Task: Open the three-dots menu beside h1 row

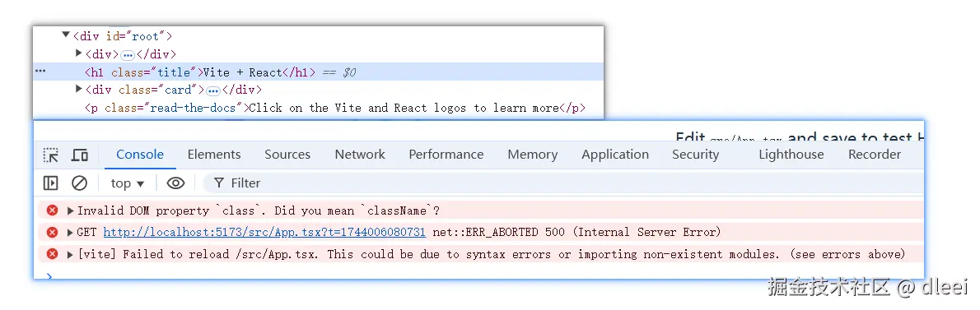Action: coord(40,71)
